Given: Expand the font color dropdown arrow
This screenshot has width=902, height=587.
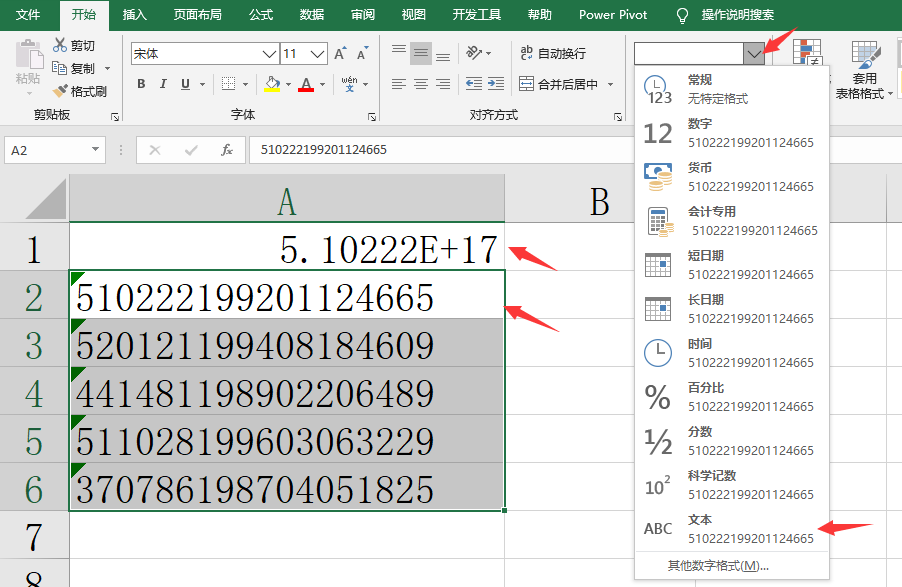Looking at the screenshot, I should click(x=323, y=85).
